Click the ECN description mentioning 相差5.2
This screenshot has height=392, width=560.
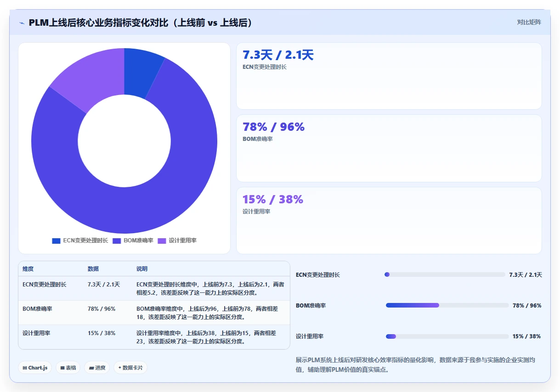point(210,289)
